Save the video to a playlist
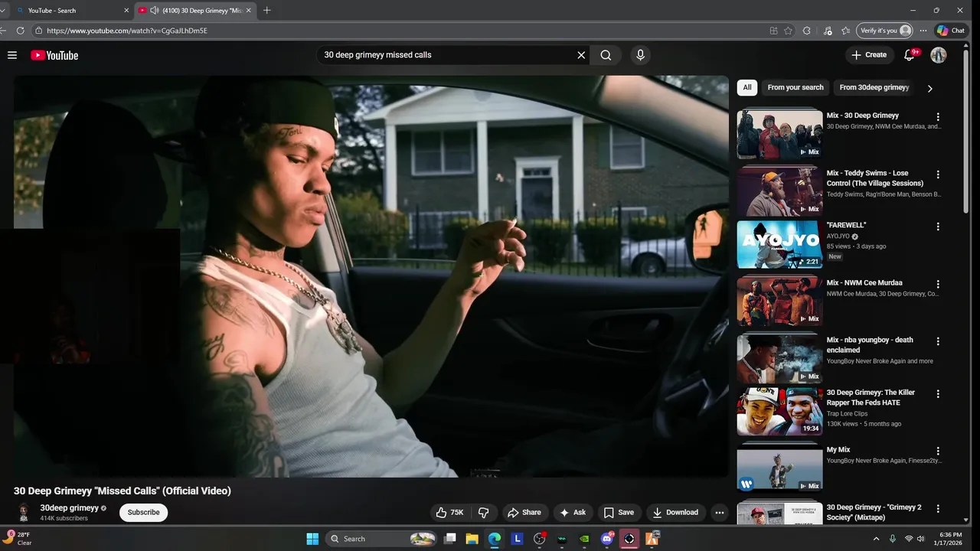 click(619, 513)
